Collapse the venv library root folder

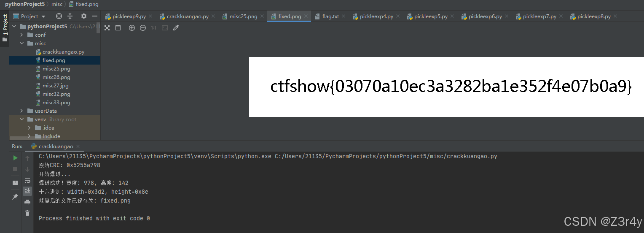[x=21, y=119]
